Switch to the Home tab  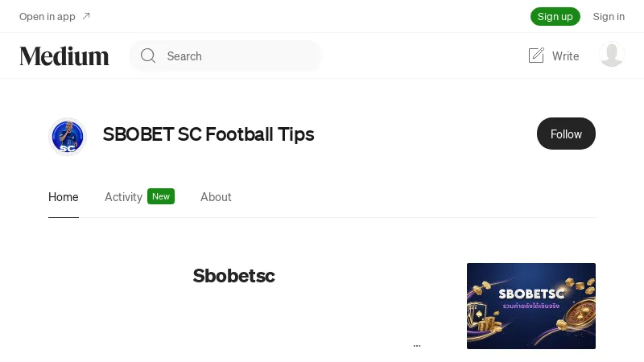[64, 197]
